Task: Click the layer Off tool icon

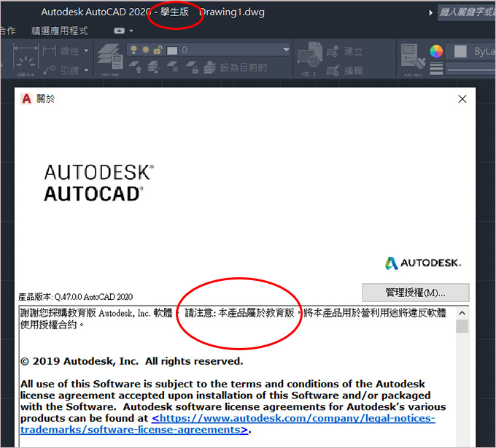Action: click(136, 67)
